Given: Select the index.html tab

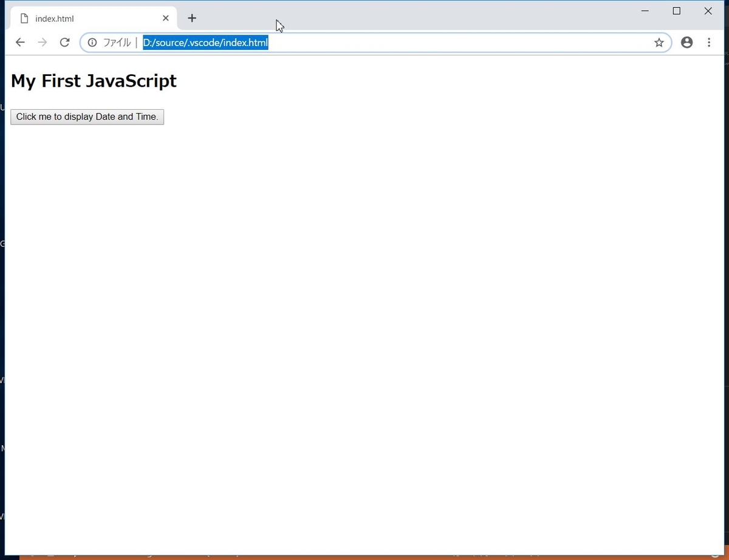Looking at the screenshot, I should (94, 18).
